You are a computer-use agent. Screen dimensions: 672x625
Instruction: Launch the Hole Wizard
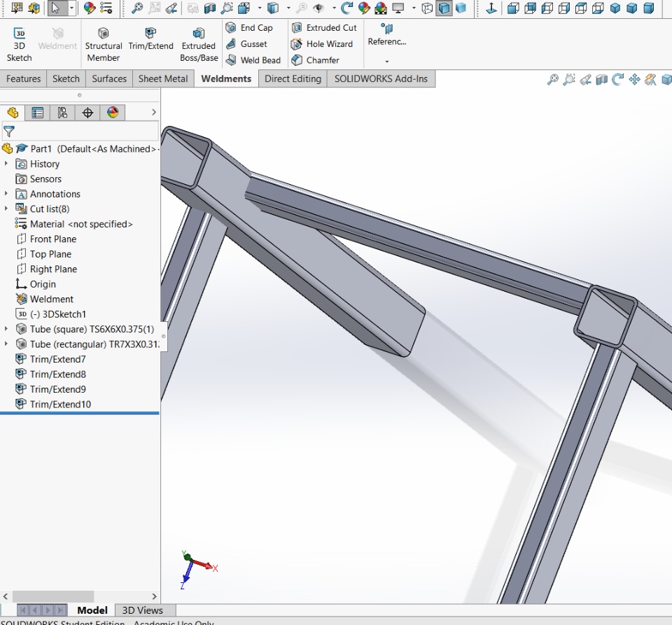(322, 44)
